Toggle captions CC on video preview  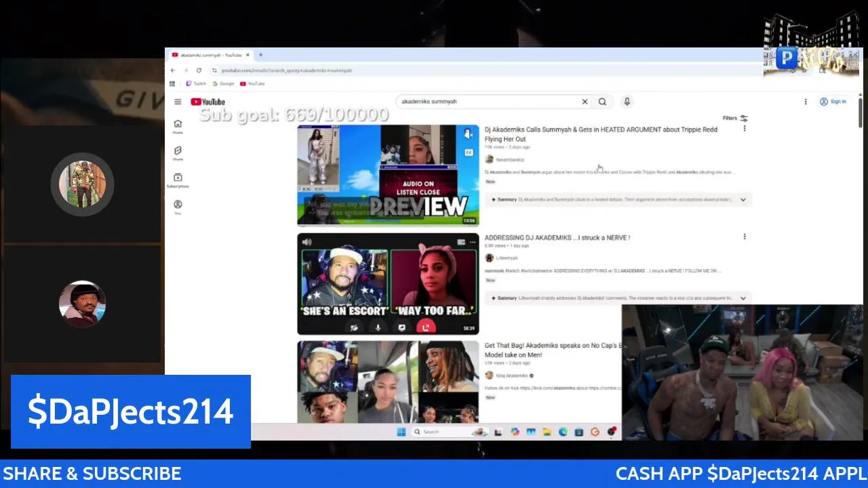[469, 152]
